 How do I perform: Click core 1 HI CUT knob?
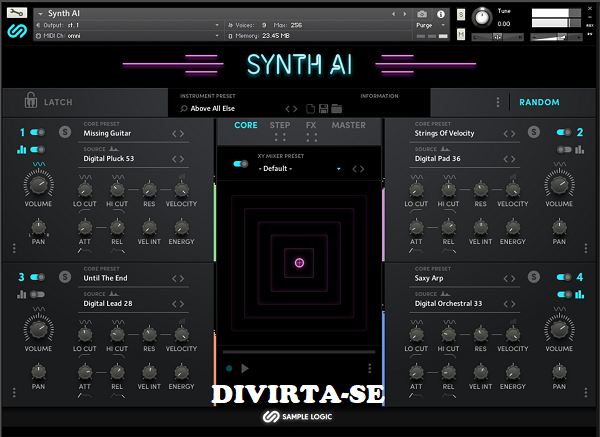tap(117, 189)
